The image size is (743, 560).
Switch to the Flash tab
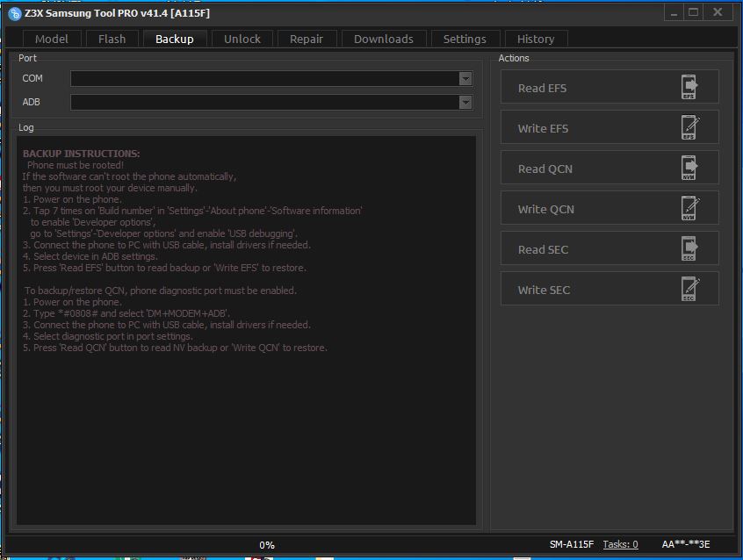pos(112,39)
